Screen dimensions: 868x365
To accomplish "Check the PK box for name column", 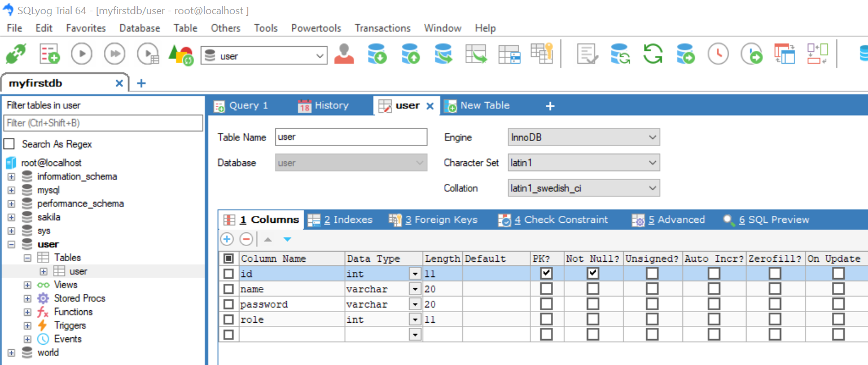I will coord(546,289).
